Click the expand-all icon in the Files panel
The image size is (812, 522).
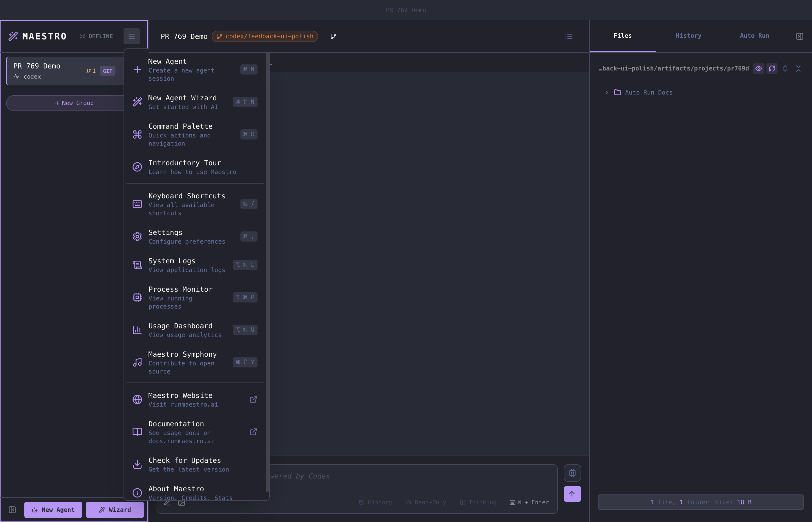click(x=785, y=68)
